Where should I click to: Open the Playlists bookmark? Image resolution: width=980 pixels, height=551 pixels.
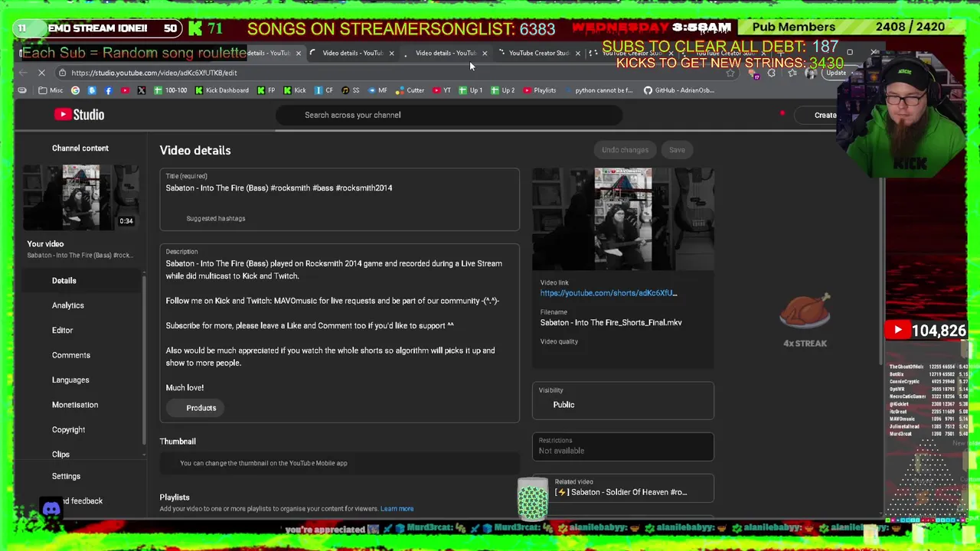pyautogui.click(x=539, y=90)
